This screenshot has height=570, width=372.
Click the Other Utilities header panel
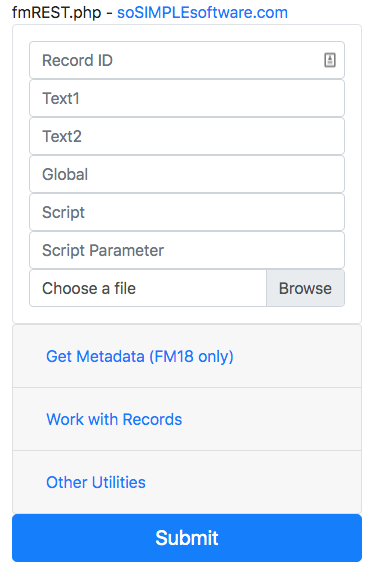tap(187, 482)
